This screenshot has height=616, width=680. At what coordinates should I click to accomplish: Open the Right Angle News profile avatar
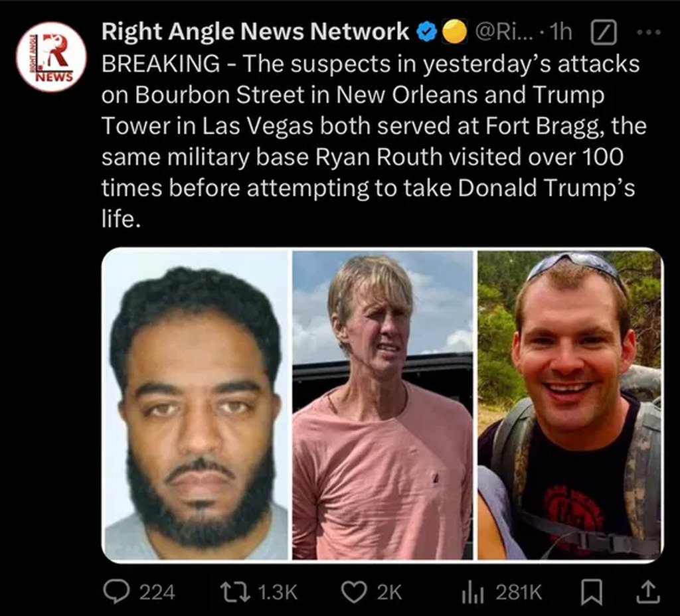(x=51, y=56)
